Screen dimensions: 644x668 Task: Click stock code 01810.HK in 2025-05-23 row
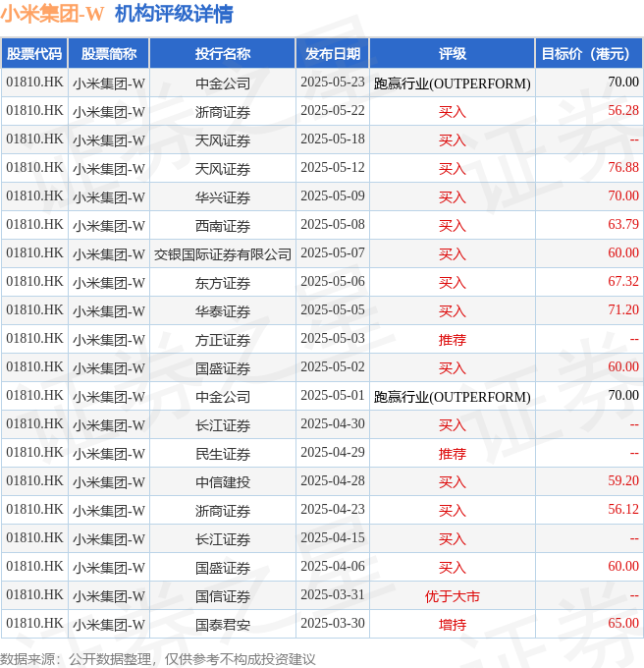(34, 83)
